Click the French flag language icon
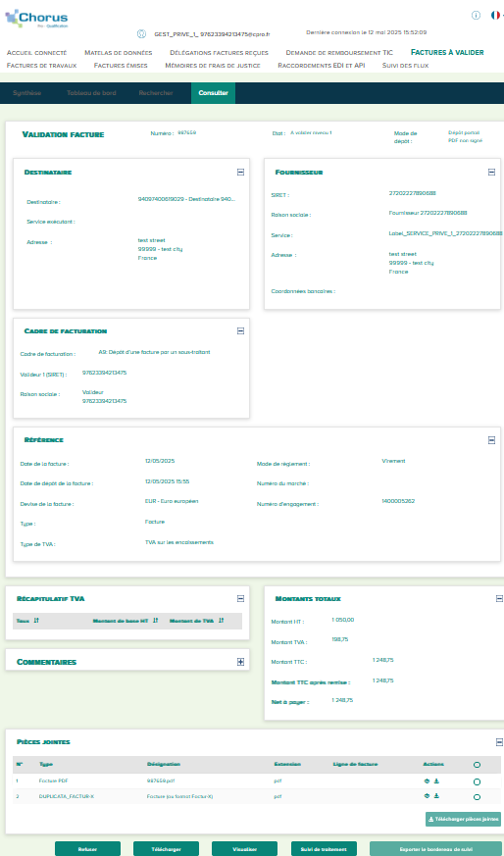The height and width of the screenshot is (856, 504). (496, 16)
